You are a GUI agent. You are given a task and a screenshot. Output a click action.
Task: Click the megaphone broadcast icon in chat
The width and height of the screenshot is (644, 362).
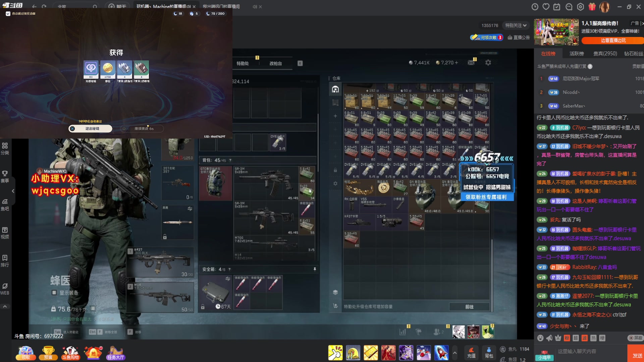[549, 338]
